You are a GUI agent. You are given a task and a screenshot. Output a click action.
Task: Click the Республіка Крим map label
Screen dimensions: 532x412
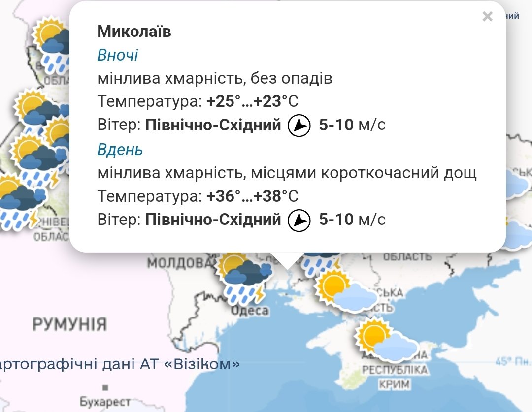pos(395,377)
